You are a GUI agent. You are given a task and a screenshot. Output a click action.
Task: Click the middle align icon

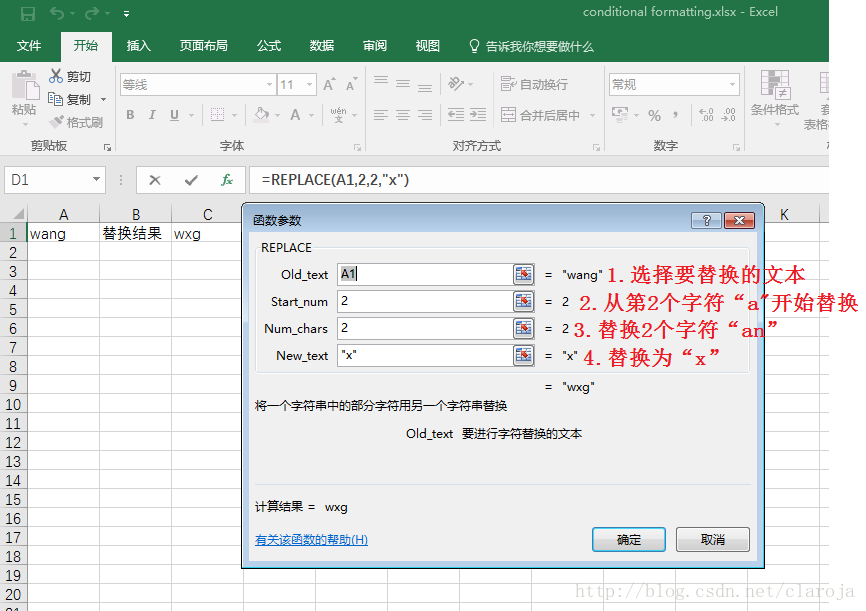(x=403, y=84)
